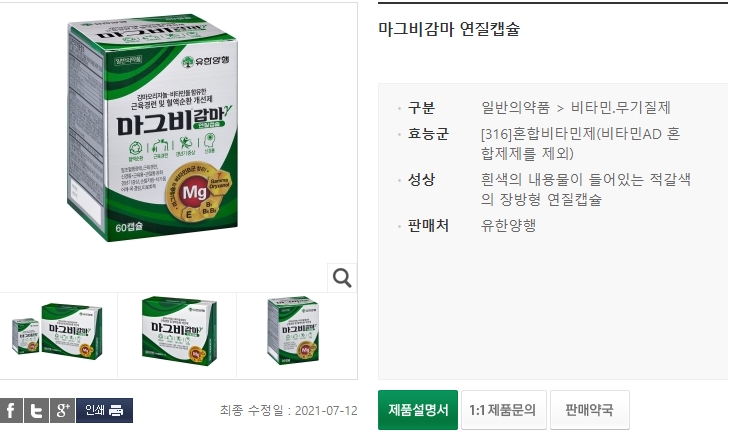Click the 일반의약품 category link
The image size is (731, 437).
[x=515, y=108]
